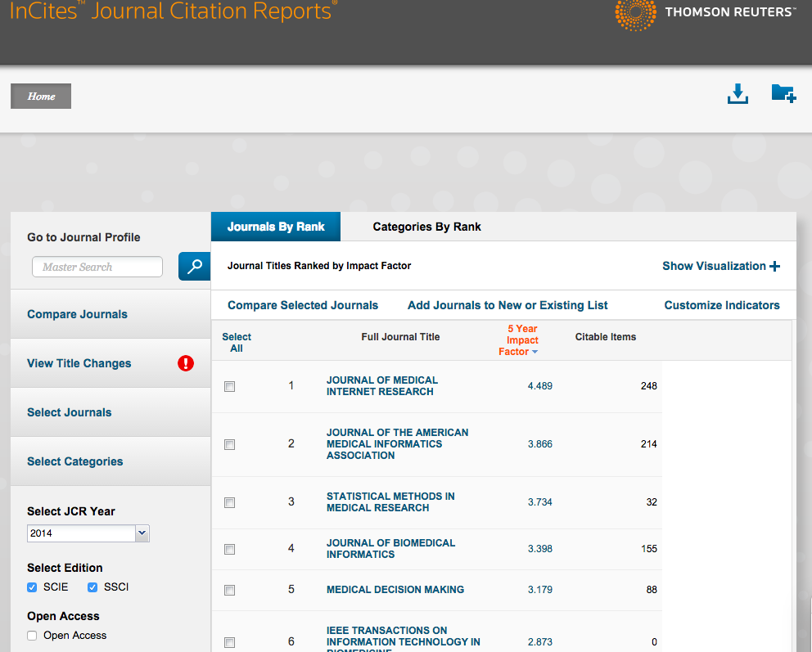Click the Thomson Reuters logo

[704, 12]
